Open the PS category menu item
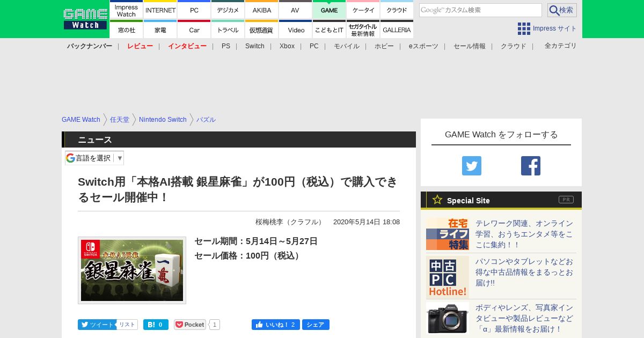 (x=226, y=46)
